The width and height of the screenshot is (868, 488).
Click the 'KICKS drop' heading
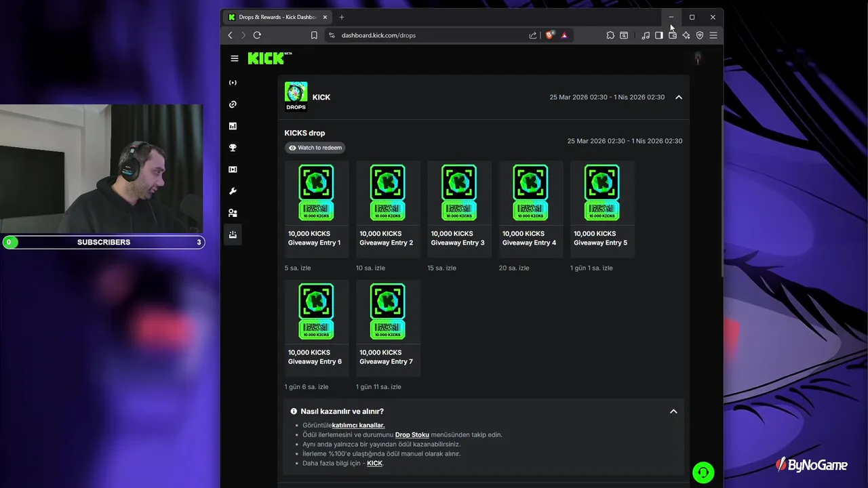pos(304,133)
